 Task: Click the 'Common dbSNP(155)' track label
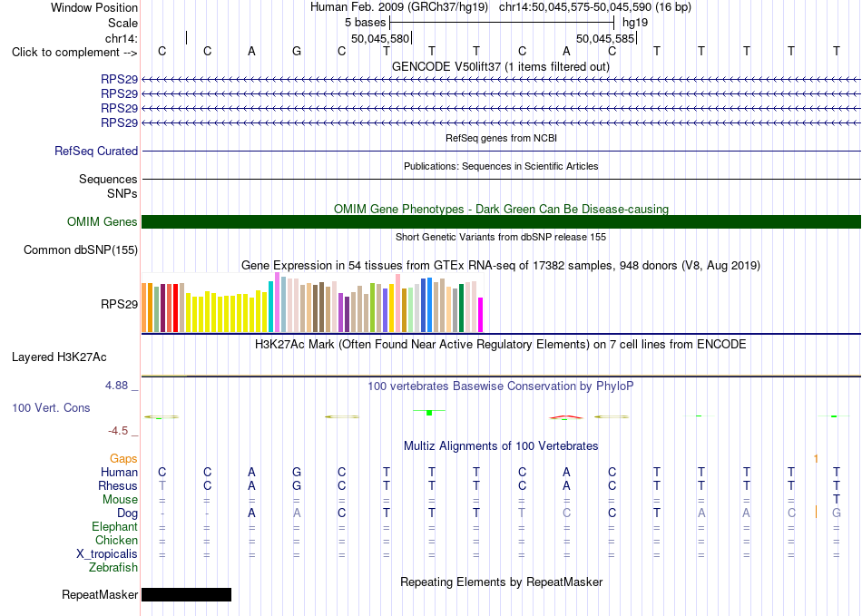coord(81,250)
